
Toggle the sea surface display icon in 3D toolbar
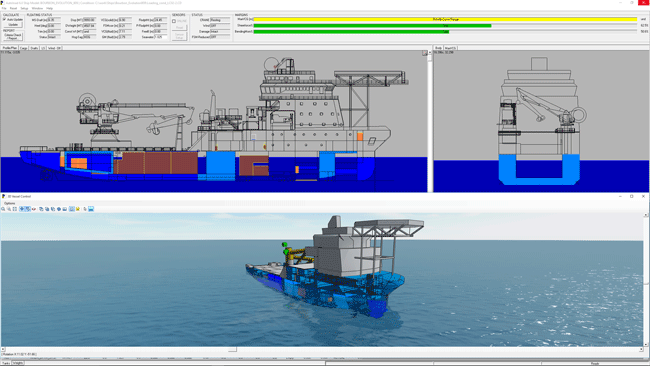tap(91, 209)
